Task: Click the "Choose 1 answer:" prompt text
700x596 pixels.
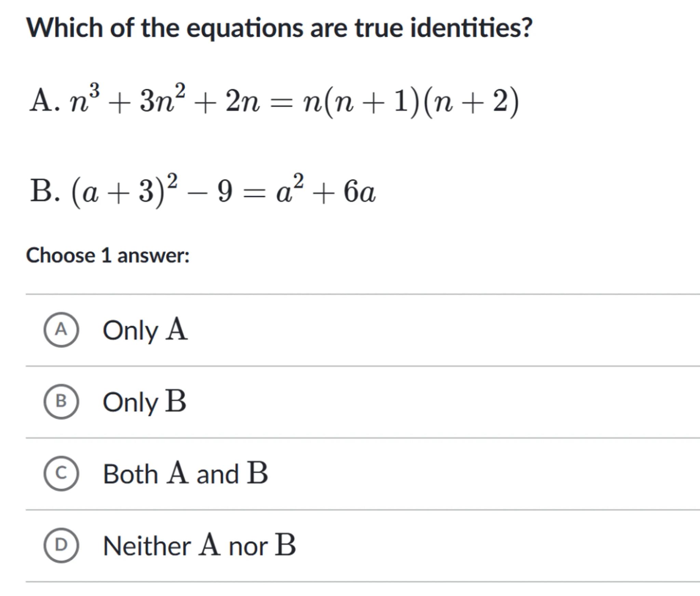Action: (108, 256)
